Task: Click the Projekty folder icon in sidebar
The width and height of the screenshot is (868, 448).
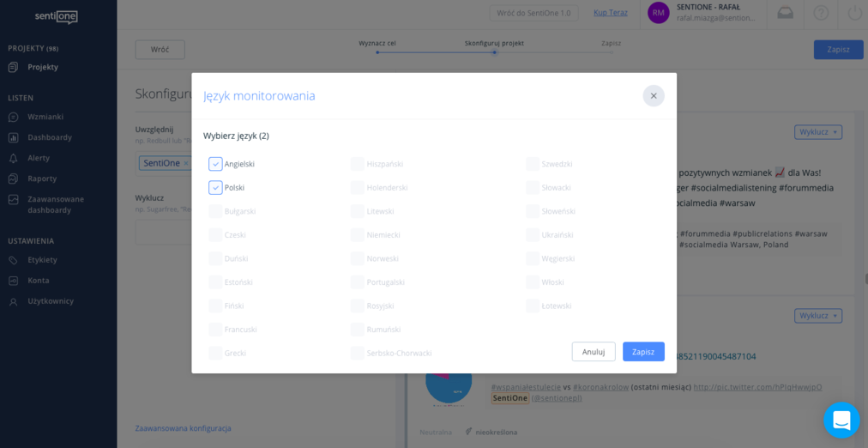Action: click(14, 67)
